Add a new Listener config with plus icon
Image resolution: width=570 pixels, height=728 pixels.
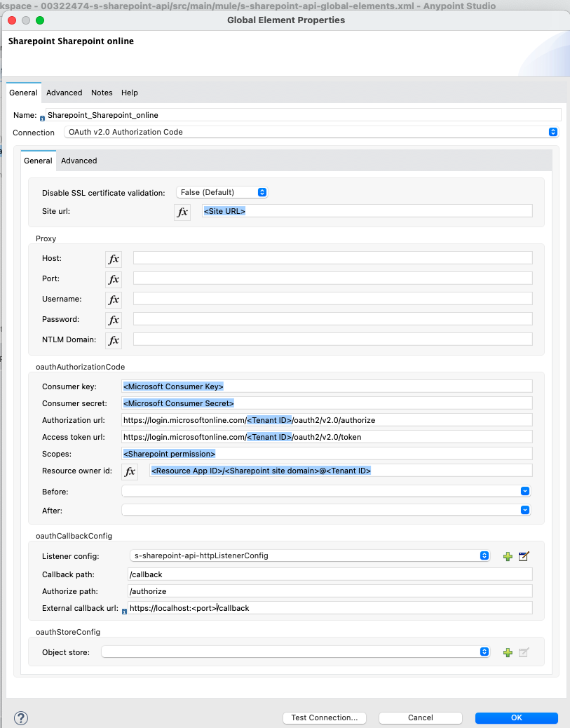pos(508,556)
